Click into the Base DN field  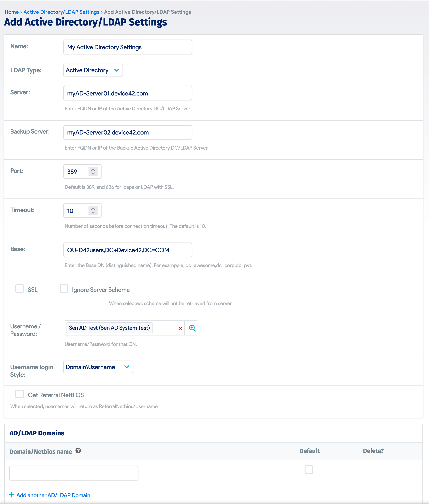click(127, 250)
